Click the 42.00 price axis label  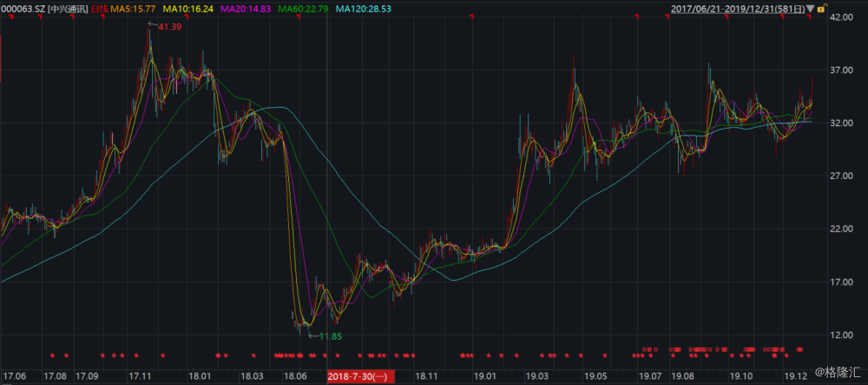(x=841, y=17)
